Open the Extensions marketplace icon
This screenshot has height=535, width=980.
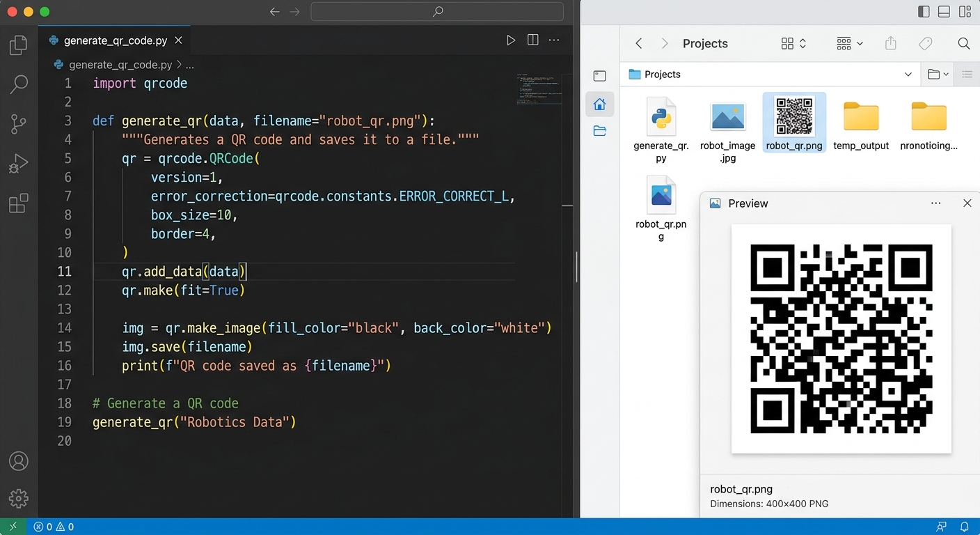pos(18,203)
